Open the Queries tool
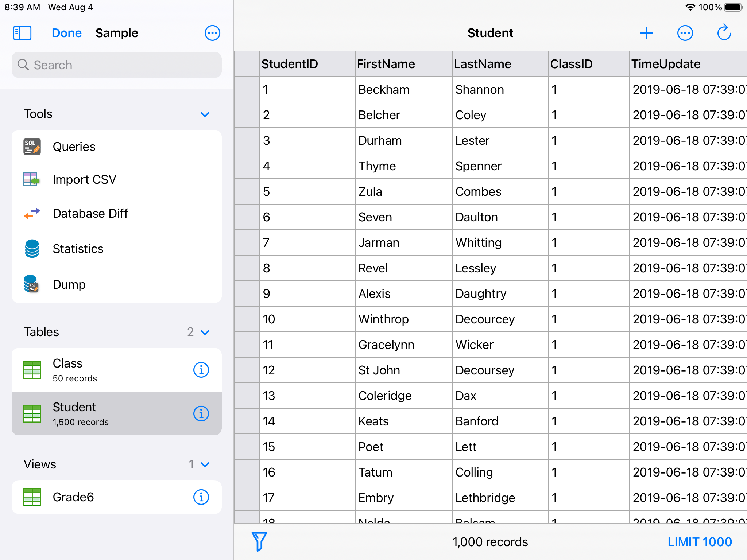The image size is (747, 560). pyautogui.click(x=74, y=147)
